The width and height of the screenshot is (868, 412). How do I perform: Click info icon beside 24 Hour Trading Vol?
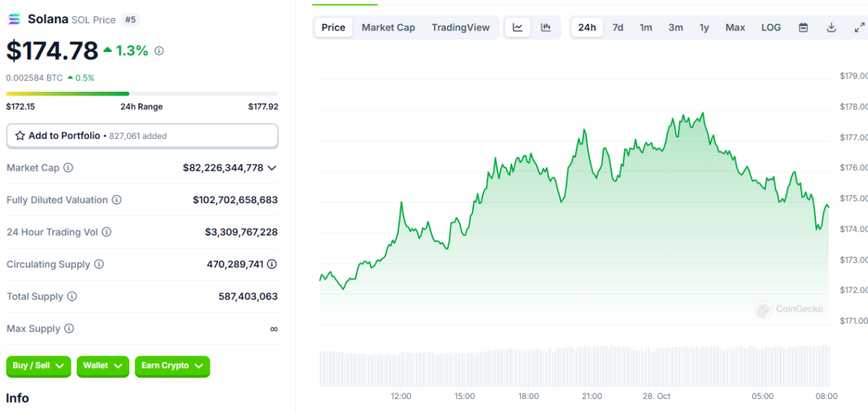(x=106, y=232)
